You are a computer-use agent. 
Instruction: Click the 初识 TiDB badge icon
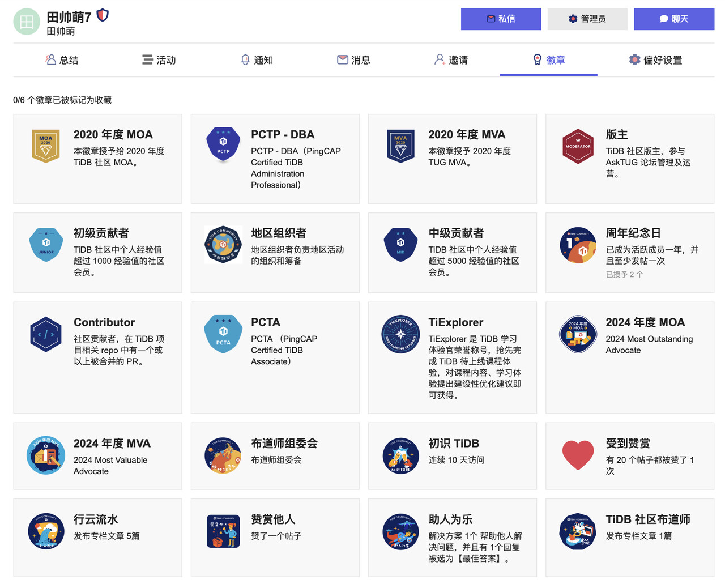click(x=400, y=455)
